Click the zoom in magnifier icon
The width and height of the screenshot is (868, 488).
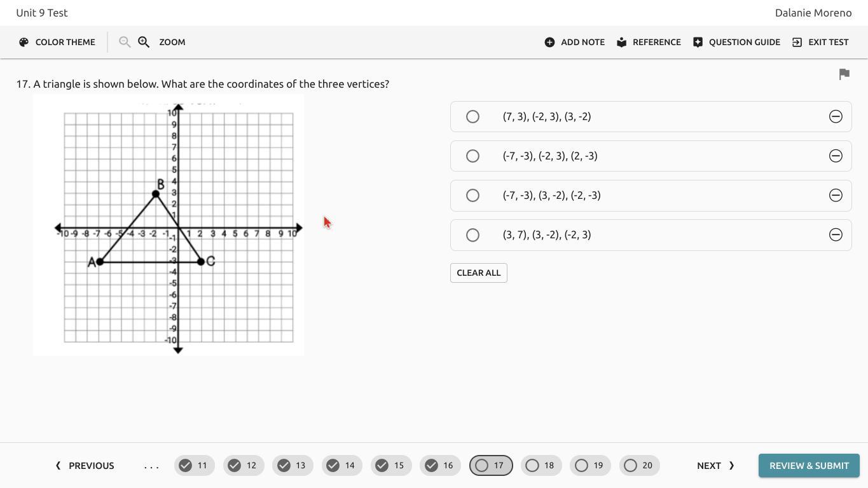click(144, 42)
